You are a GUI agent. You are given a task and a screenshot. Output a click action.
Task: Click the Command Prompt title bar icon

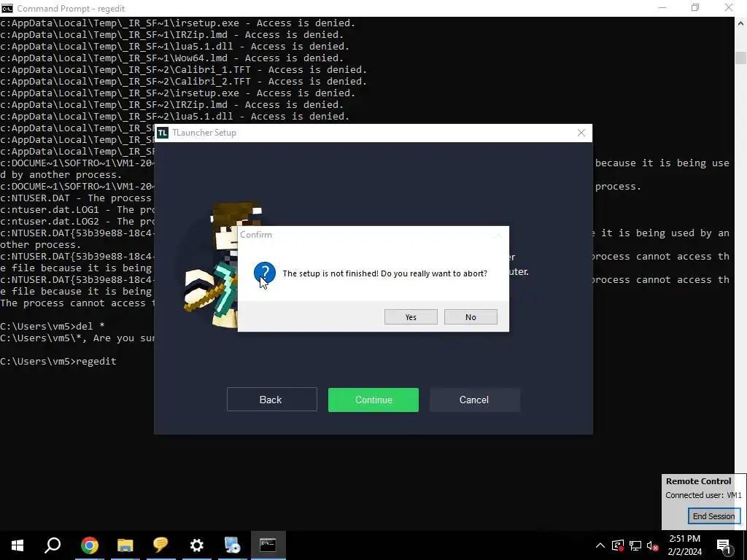point(7,8)
